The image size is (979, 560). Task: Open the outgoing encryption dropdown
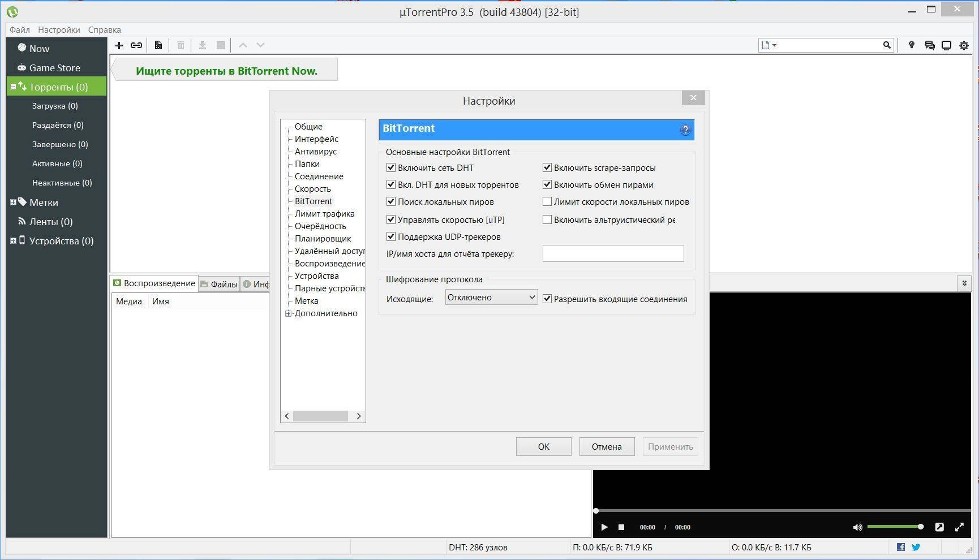point(490,296)
